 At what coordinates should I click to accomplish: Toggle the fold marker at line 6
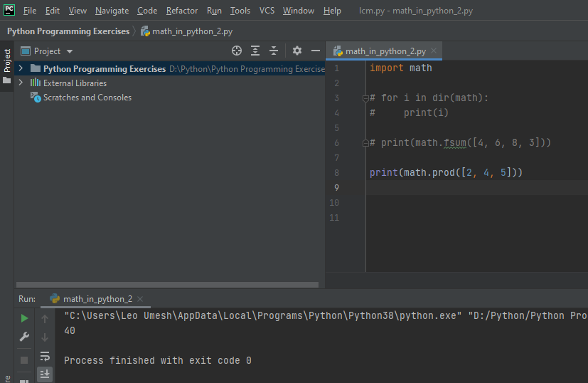(x=365, y=143)
